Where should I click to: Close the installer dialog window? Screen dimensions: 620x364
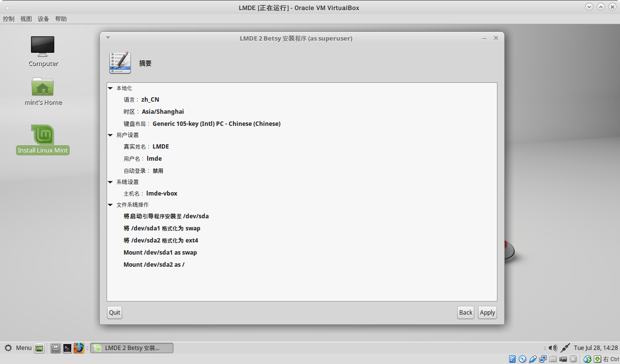pos(496,38)
